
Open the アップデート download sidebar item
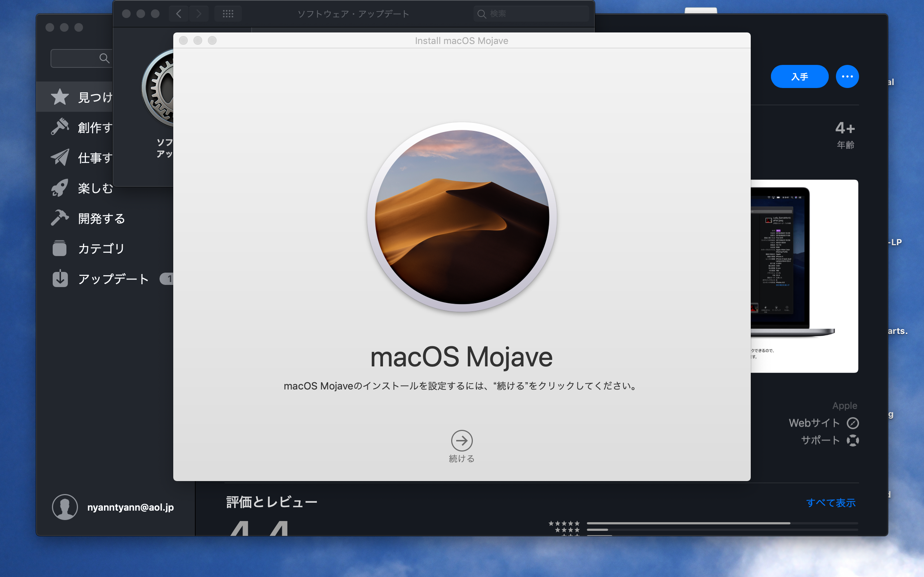pyautogui.click(x=60, y=278)
